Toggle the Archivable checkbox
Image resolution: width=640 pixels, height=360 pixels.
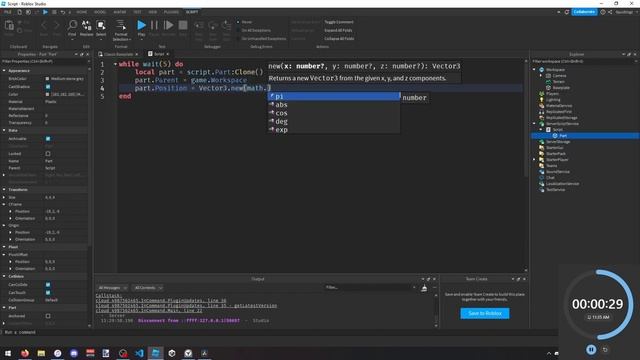click(x=48, y=139)
